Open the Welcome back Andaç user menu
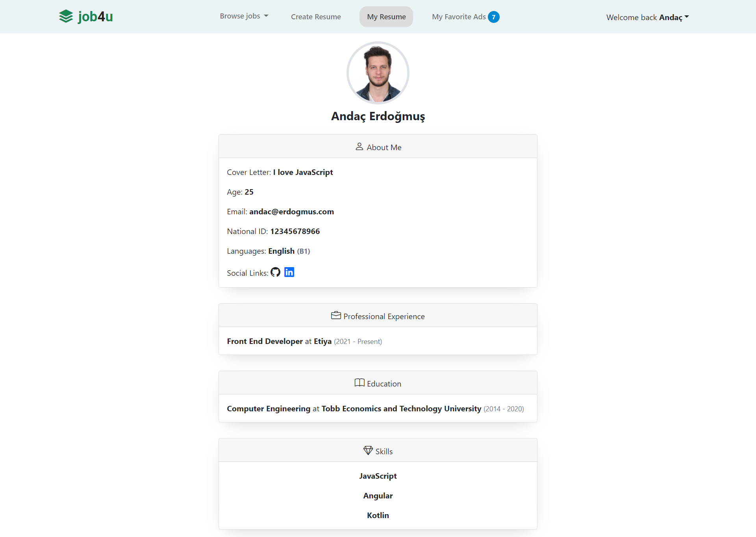Image resolution: width=756 pixels, height=537 pixels. pos(647,17)
